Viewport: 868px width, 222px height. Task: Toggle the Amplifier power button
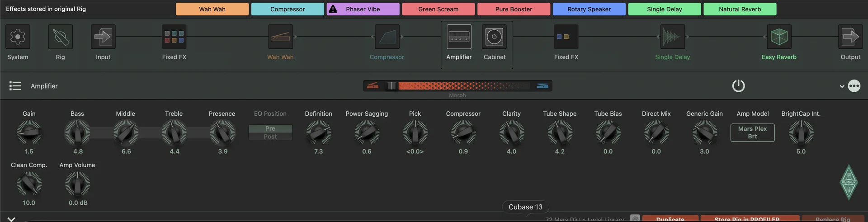[738, 86]
